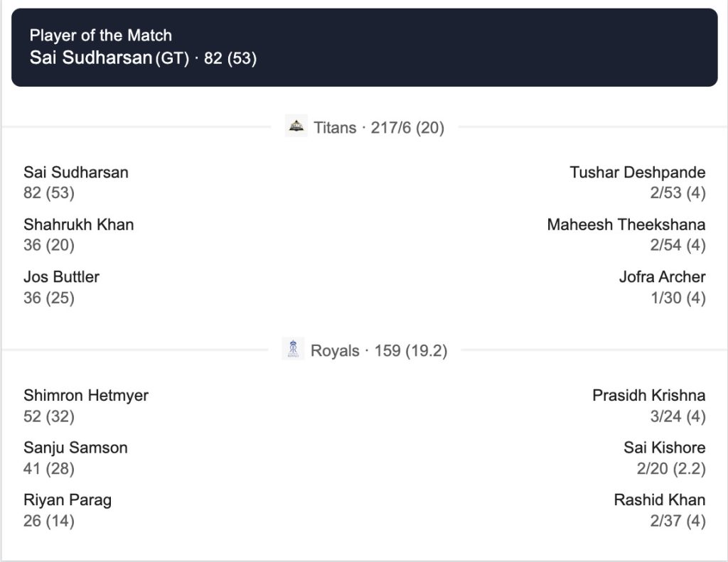Viewport: 728px width, 562px height.
Task: Click on Jos Buttler's name
Action: pos(61,276)
